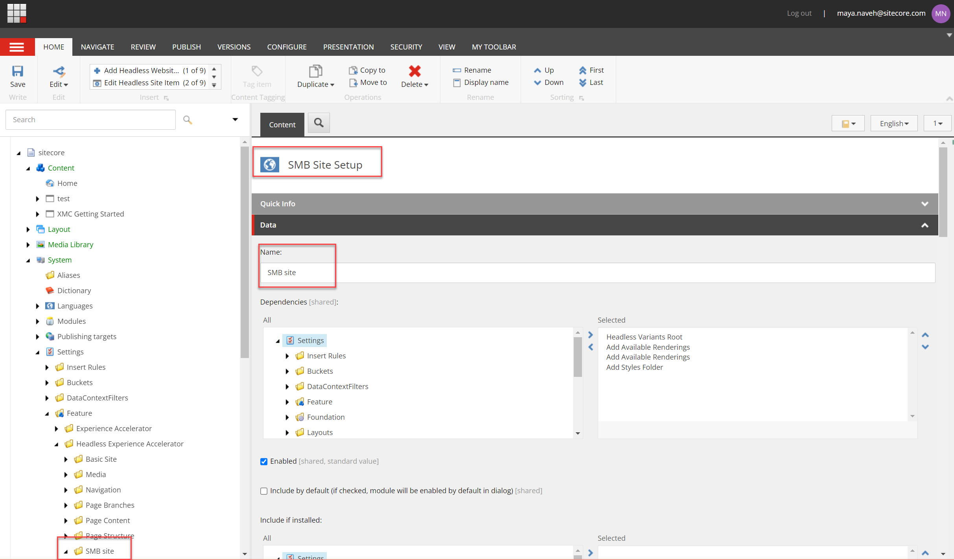This screenshot has width=954, height=560.
Task: Switch to the VERSIONS ribbon tab
Action: (234, 47)
